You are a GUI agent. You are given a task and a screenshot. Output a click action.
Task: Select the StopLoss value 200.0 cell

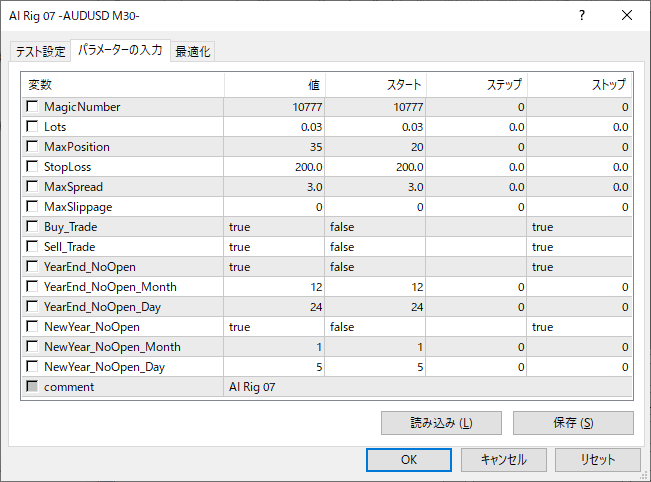(274, 166)
